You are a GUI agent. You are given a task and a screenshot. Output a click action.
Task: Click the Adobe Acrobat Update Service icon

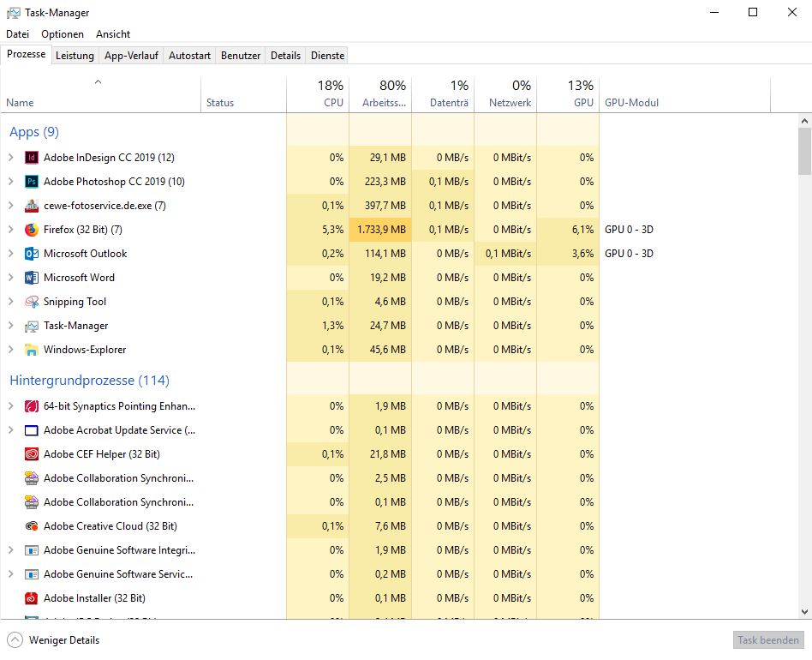pos(32,430)
